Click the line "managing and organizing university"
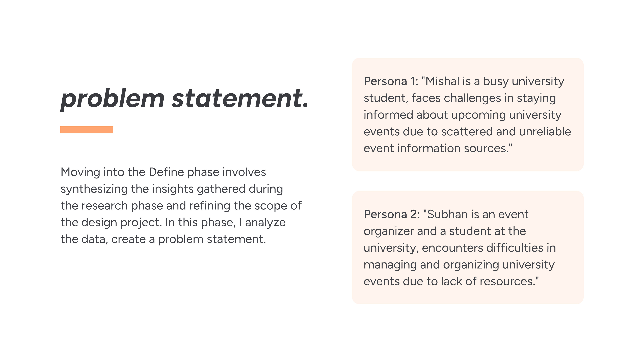Screen dimensions: 644x362 tap(459, 265)
